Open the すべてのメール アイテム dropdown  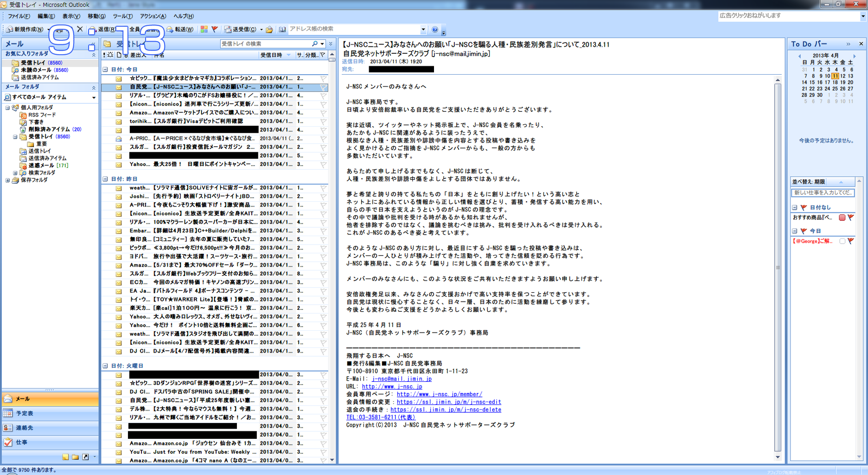click(x=94, y=97)
